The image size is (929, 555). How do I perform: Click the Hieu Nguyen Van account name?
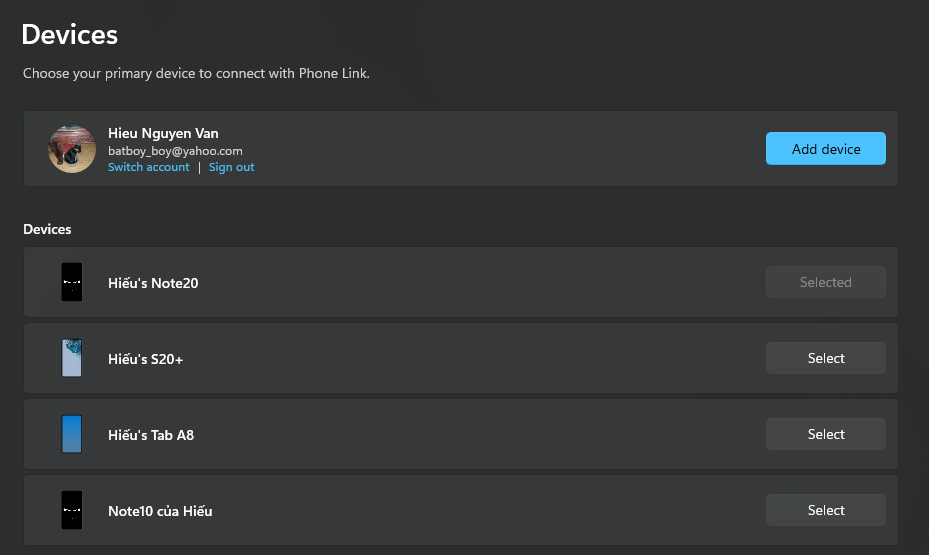[x=163, y=133]
